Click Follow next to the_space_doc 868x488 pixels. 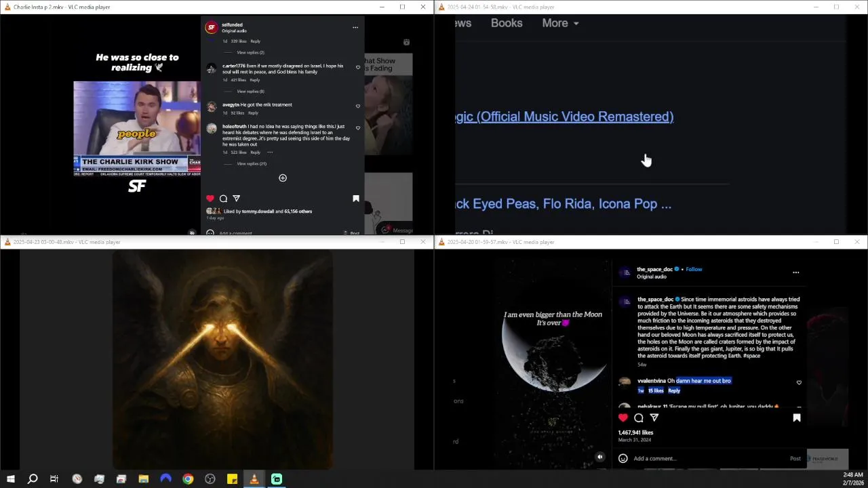pyautogui.click(x=694, y=269)
